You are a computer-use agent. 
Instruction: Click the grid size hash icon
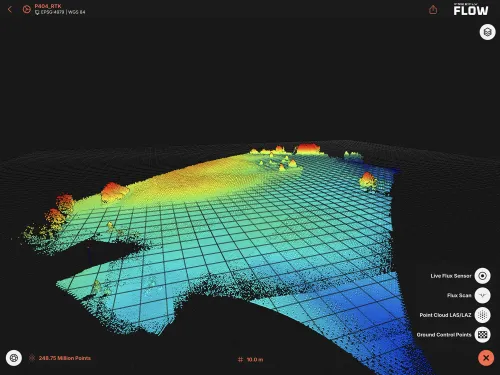[x=240, y=360]
